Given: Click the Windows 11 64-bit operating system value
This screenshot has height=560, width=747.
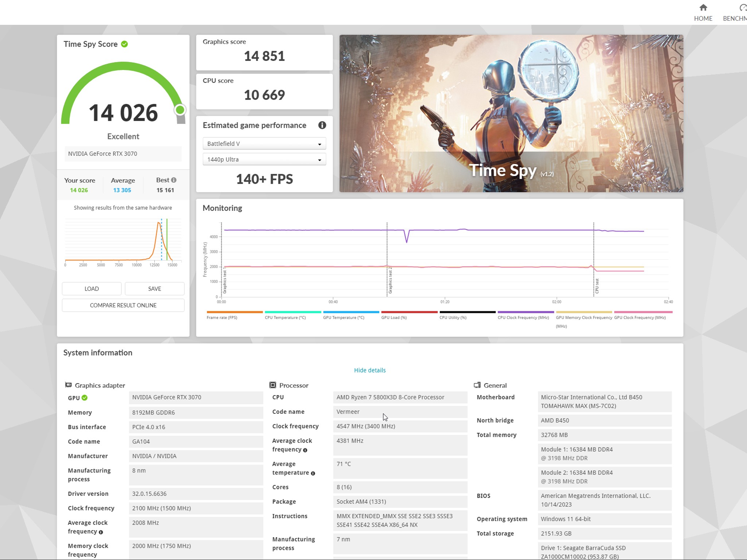Looking at the screenshot, I should pyautogui.click(x=605, y=519).
